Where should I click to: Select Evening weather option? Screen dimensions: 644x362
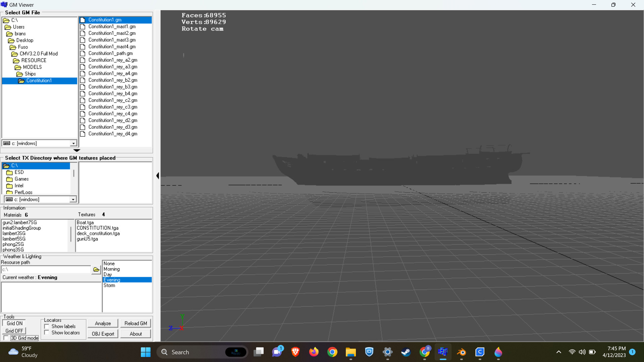coord(127,280)
